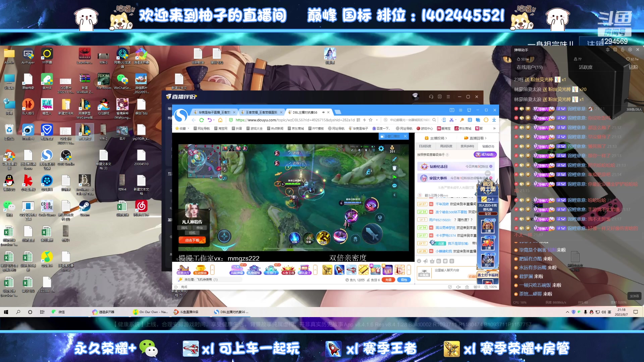This screenshot has height=362, width=644.
Task: Click the emoji face icon in chat
Action: coord(419,261)
